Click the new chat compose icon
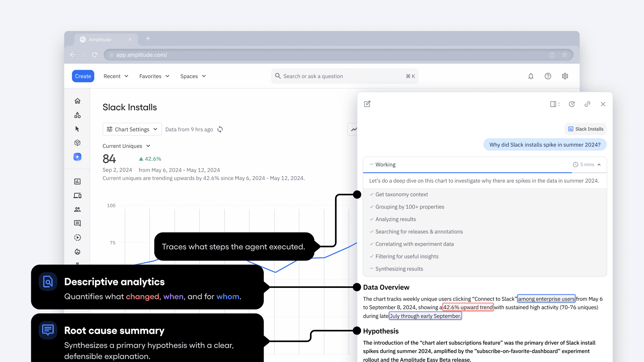This screenshot has height=362, width=644. point(367,104)
